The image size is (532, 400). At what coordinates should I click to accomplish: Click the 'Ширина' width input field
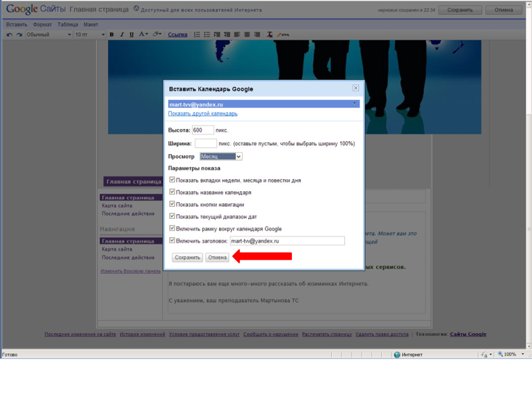tap(205, 144)
